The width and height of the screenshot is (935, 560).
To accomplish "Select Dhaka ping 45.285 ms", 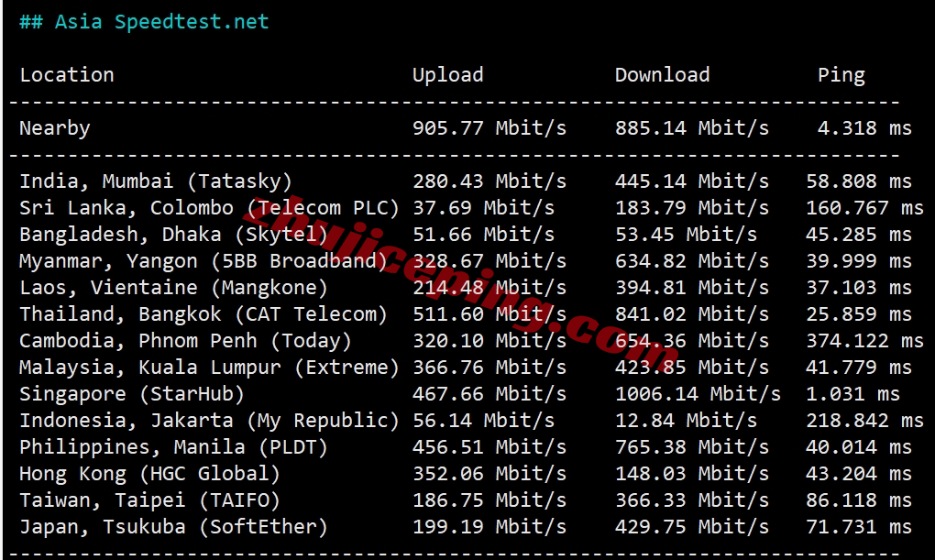I will click(x=859, y=235).
